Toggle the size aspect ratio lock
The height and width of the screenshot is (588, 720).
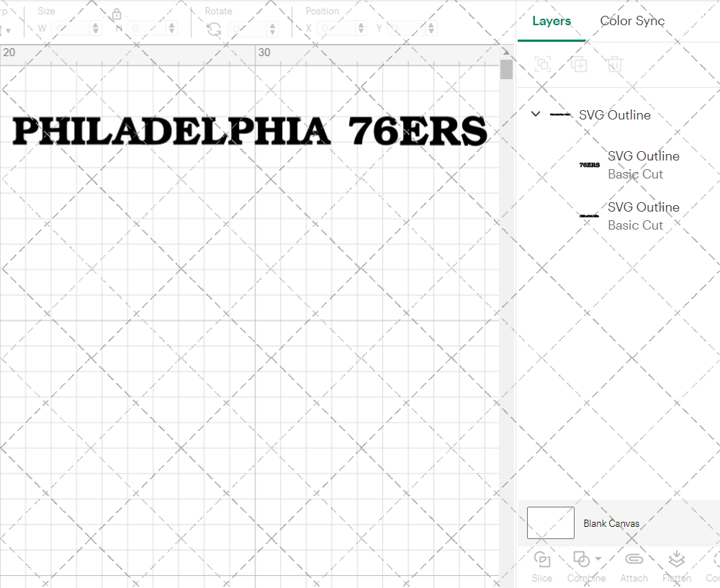tap(116, 14)
